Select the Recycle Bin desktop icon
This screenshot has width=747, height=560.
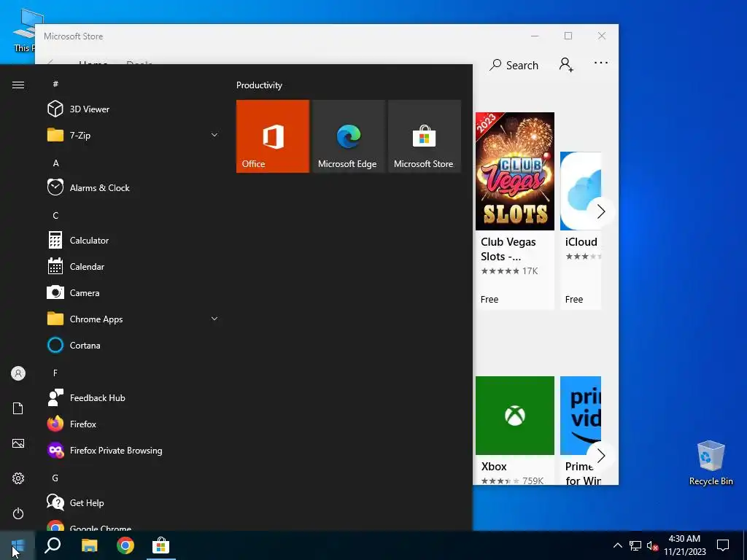711,463
